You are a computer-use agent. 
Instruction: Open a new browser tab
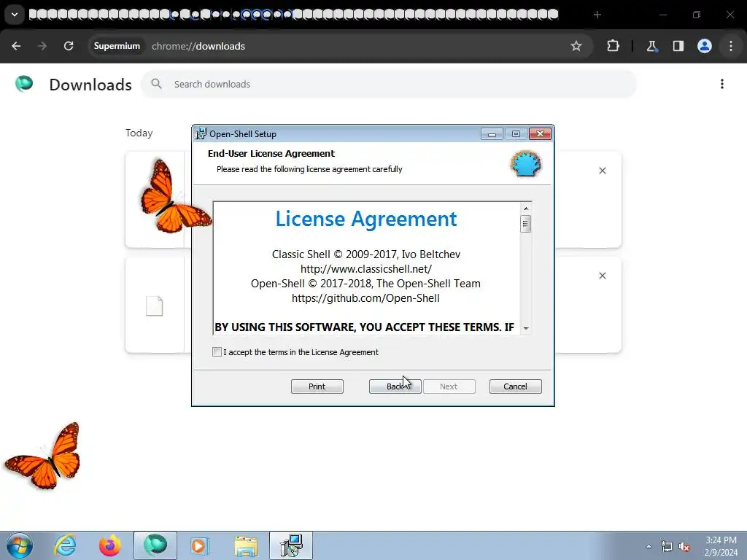(597, 15)
